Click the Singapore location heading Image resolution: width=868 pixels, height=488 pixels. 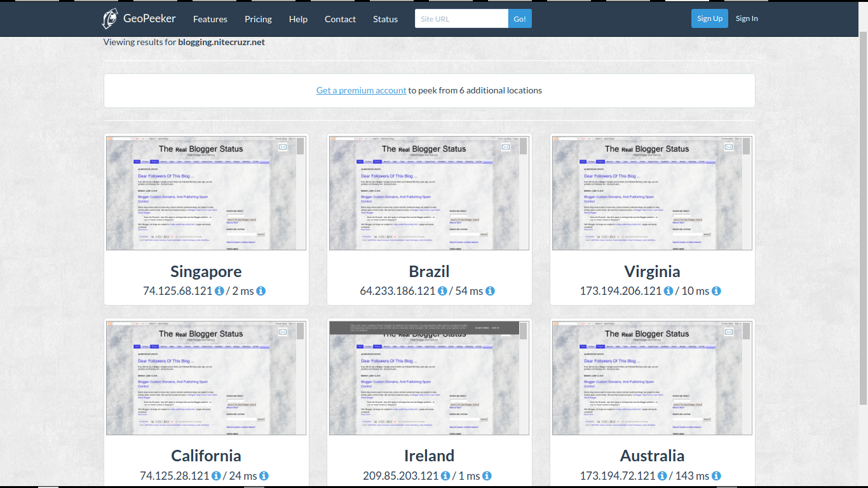[x=206, y=271]
